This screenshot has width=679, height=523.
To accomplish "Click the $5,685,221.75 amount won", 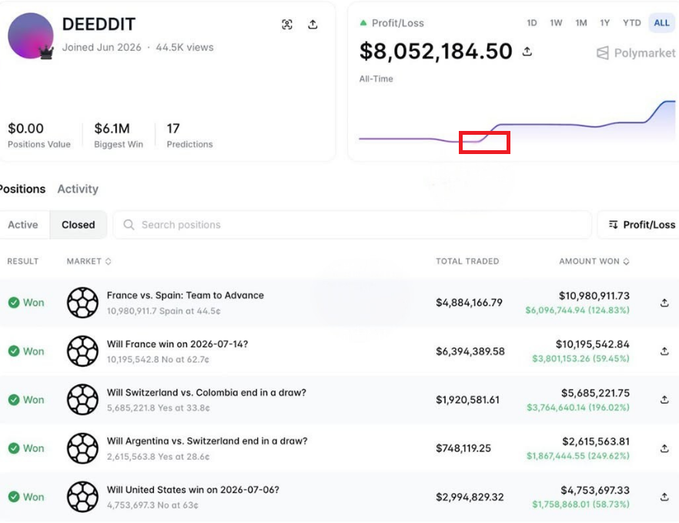I will coord(595,393).
